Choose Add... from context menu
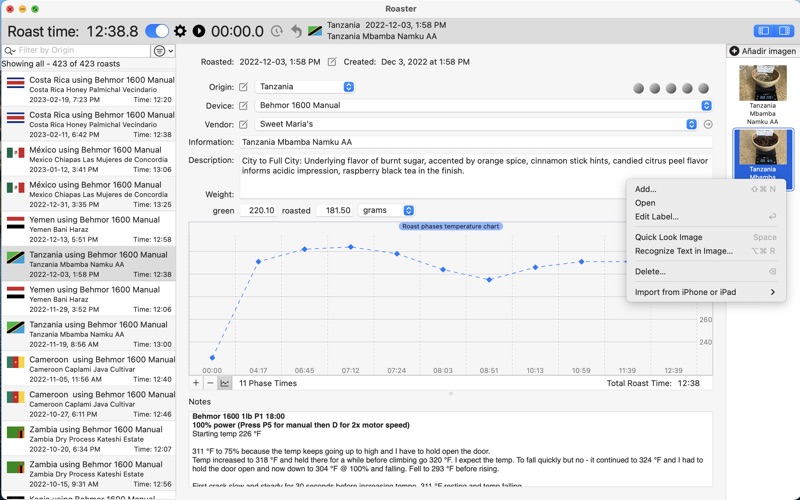 (x=706, y=189)
